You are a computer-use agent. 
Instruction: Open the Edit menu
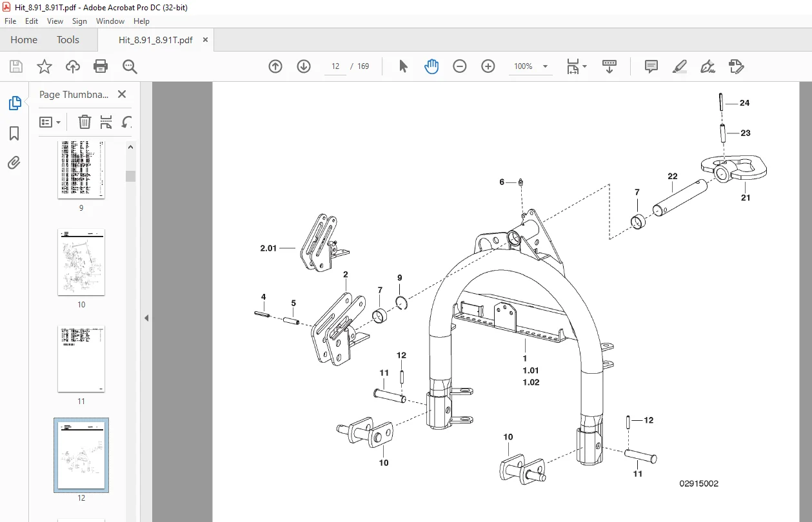pyautogui.click(x=32, y=21)
